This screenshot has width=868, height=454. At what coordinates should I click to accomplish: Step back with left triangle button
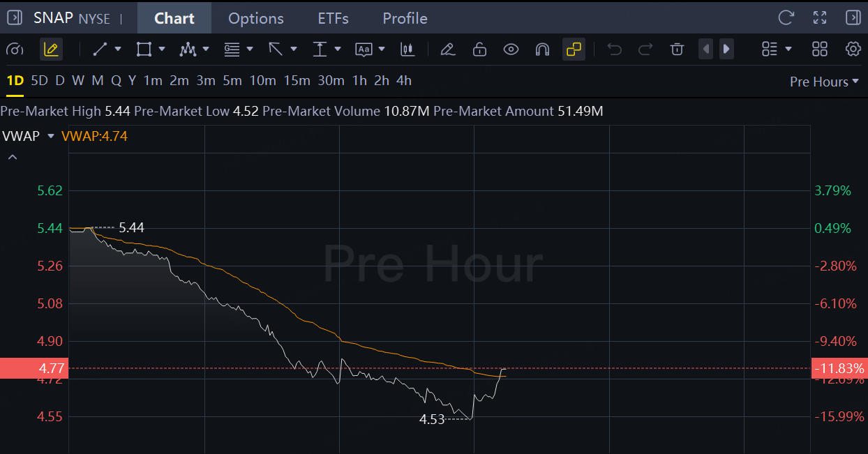pyautogui.click(x=706, y=49)
